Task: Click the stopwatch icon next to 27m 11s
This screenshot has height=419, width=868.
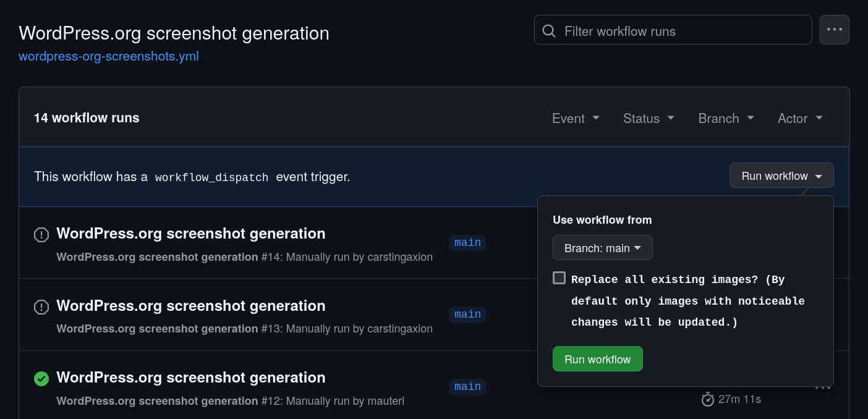Action: 708,399
